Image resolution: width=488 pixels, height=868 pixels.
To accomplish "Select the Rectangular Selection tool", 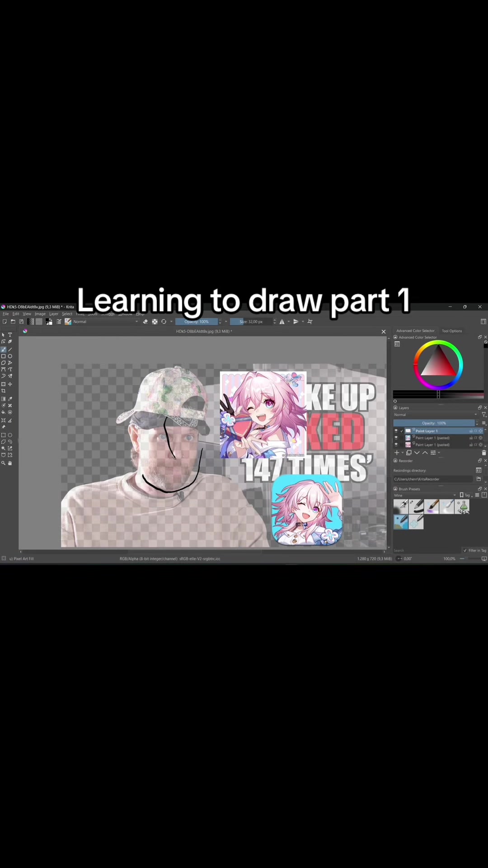I will coord(3,435).
